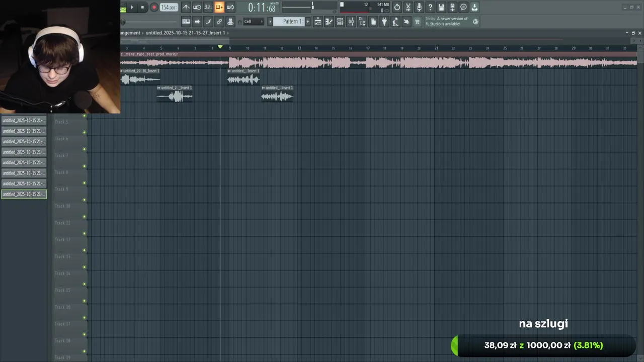Click the 0:11:68 time display
The width and height of the screenshot is (644, 362).
tap(262, 8)
